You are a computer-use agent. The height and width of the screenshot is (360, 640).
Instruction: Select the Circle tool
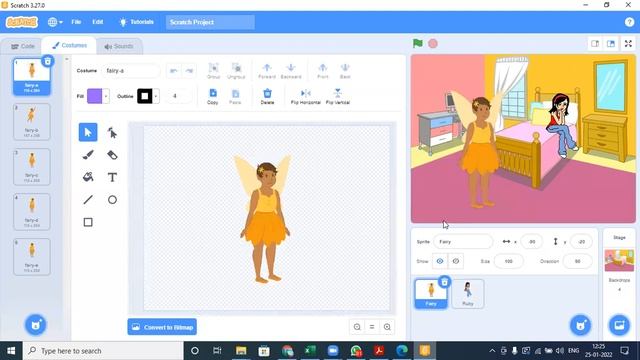coord(112,200)
